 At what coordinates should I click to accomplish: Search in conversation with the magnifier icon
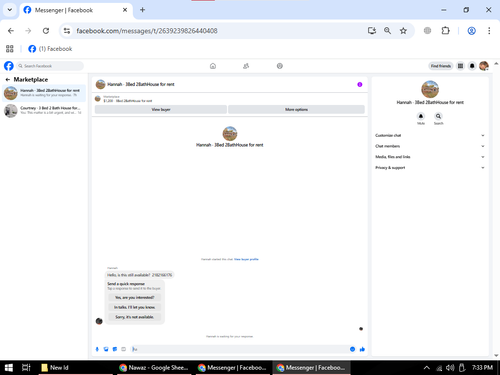tap(438, 116)
